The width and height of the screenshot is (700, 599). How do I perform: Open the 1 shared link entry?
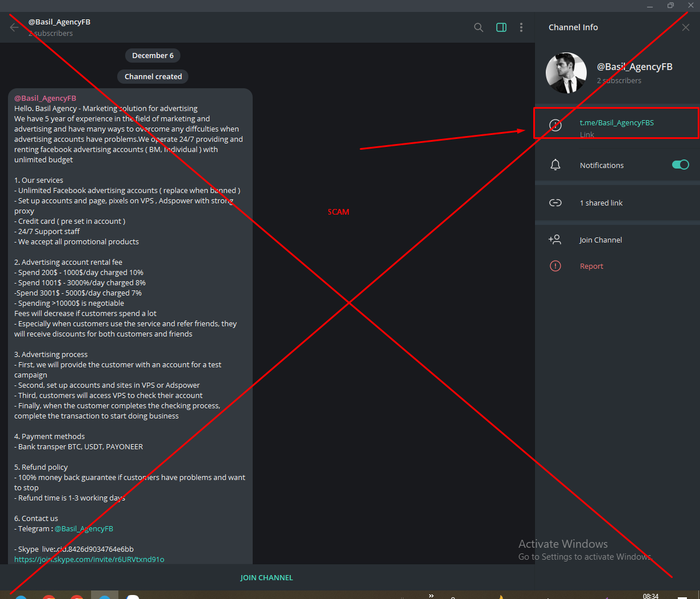pyautogui.click(x=601, y=203)
